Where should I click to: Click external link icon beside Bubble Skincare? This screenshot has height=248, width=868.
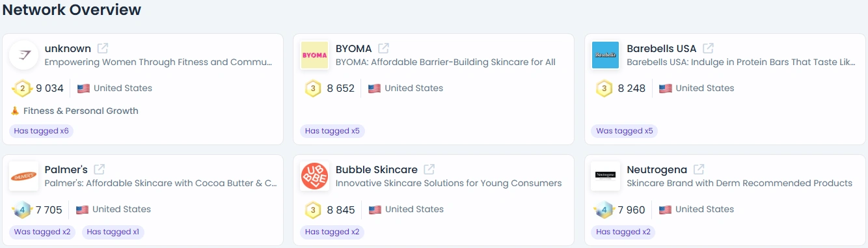(429, 169)
